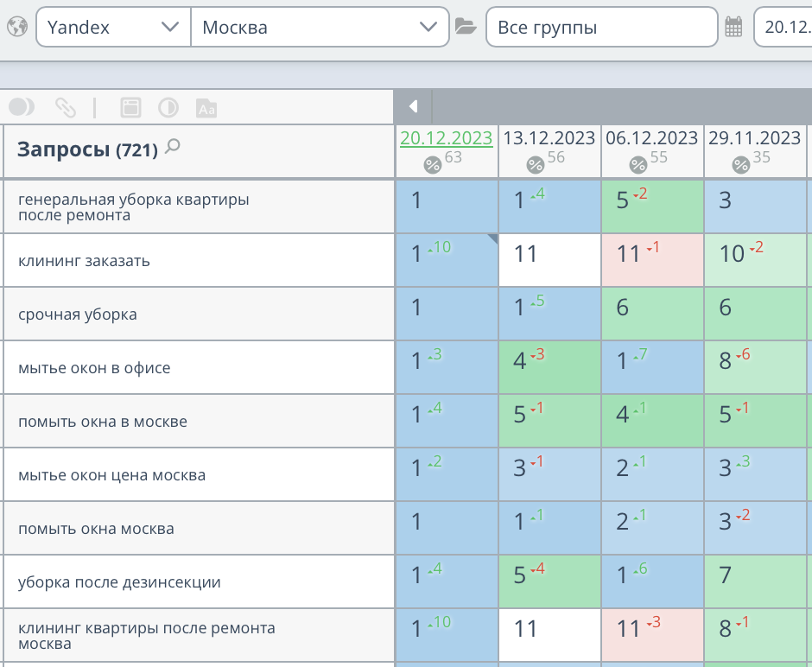Screen dimensions: 812x667
Task: Open the Москва region dropdown
Action: [320, 27]
